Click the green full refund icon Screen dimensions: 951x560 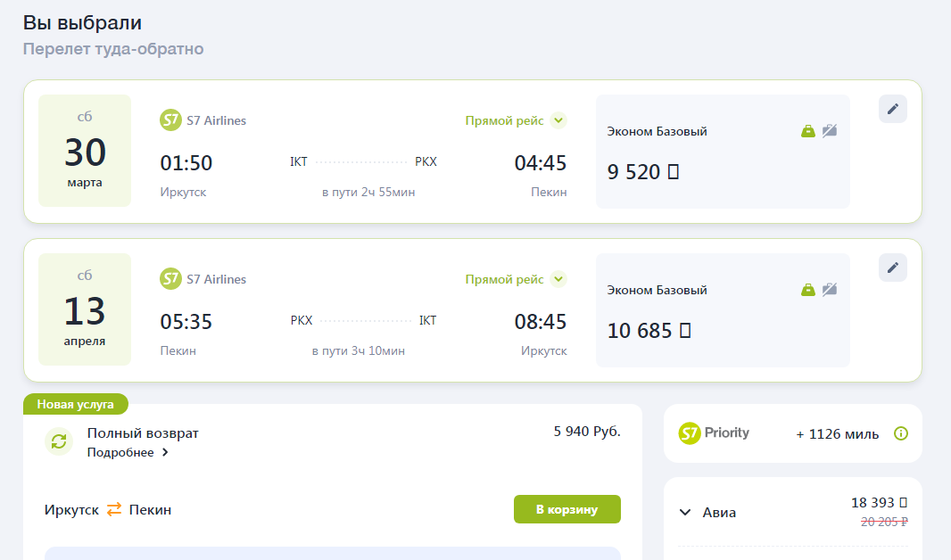pos(59,441)
